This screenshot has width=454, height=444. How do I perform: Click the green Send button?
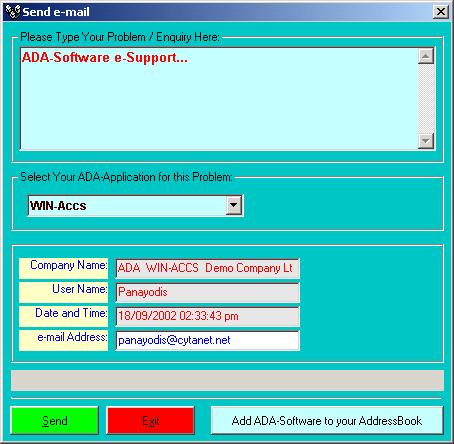coord(55,420)
